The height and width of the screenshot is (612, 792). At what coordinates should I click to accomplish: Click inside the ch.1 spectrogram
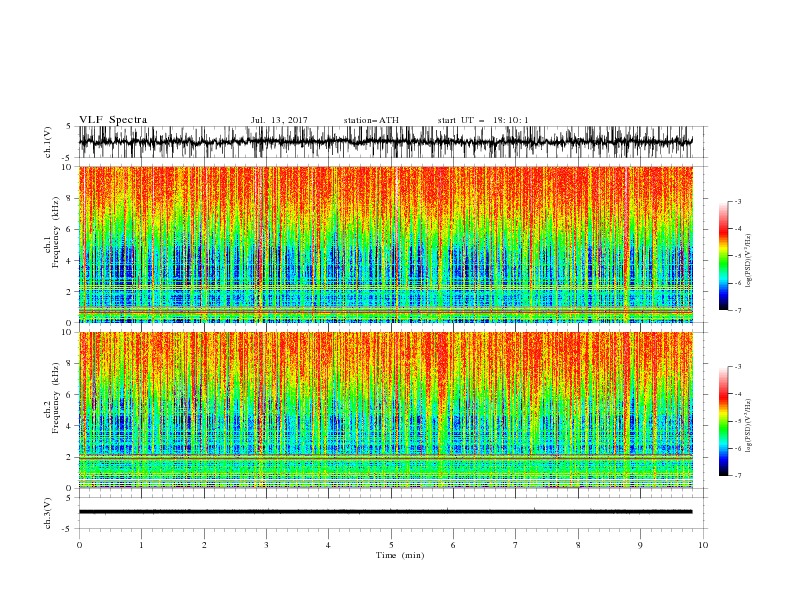(385, 244)
